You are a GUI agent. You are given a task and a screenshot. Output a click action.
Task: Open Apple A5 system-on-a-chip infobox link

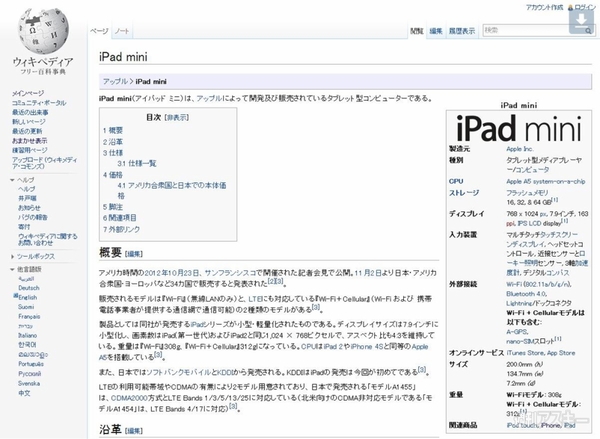(x=546, y=181)
